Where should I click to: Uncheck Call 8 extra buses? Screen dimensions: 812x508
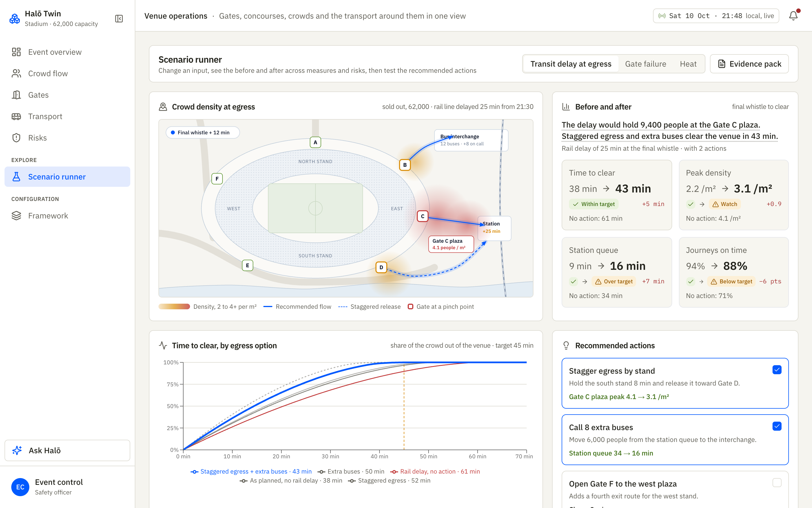coord(777,426)
